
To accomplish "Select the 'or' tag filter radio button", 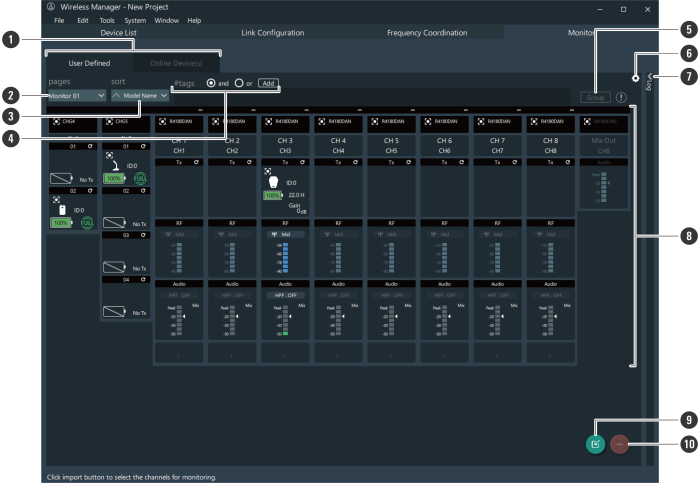I will pos(238,83).
